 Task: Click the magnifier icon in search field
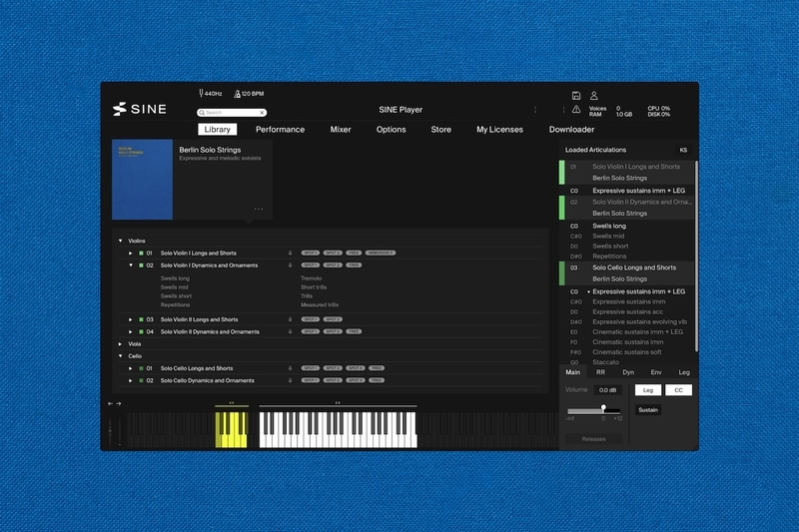pyautogui.click(x=202, y=113)
